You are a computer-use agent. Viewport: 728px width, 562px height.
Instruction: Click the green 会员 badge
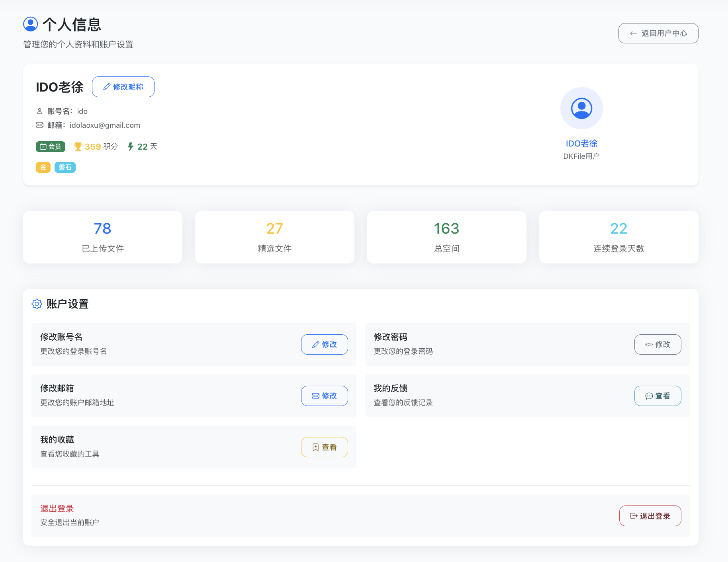(x=51, y=146)
